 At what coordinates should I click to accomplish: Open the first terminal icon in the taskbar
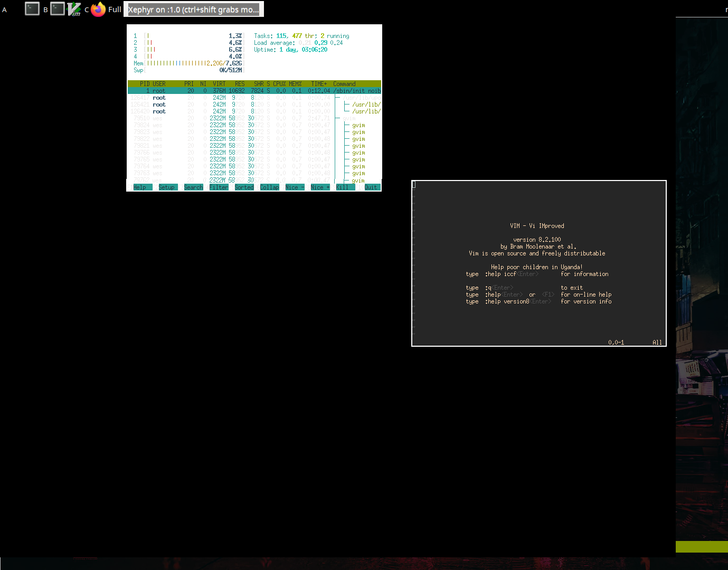(32, 9)
